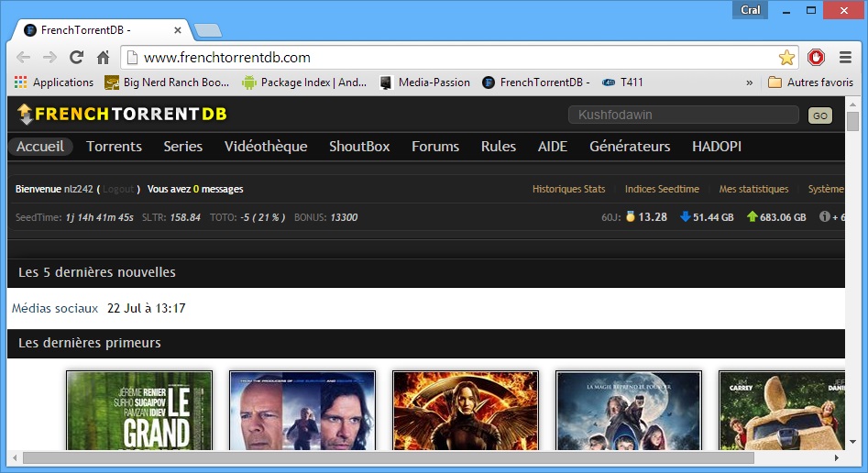Open the nlz242 profile username
The height and width of the screenshot is (473, 868).
pos(79,189)
